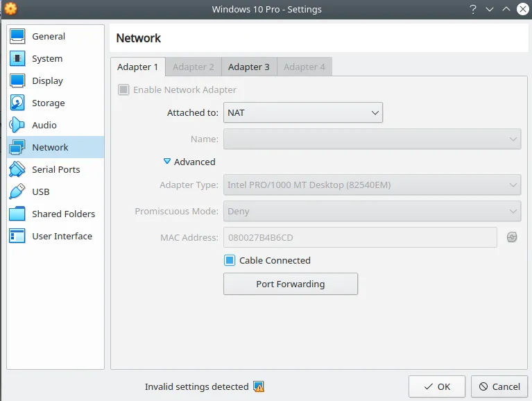Click the Shared Folders folder icon

point(17,214)
